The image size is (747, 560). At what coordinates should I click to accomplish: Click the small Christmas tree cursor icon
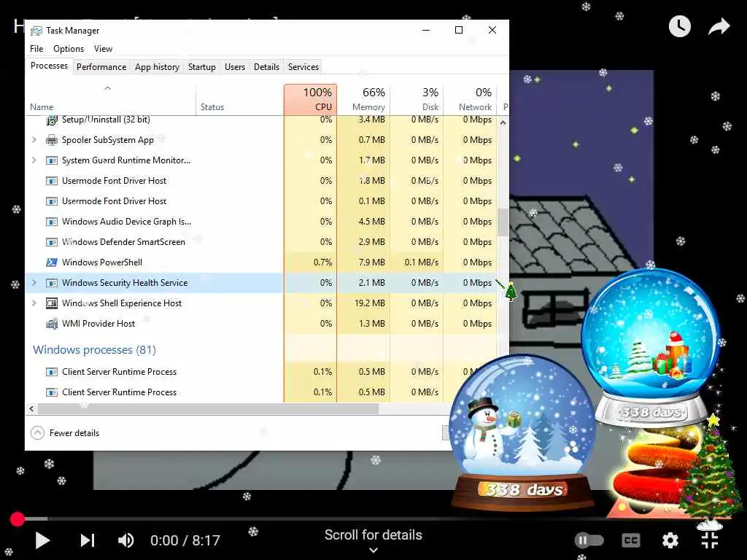[511, 292]
